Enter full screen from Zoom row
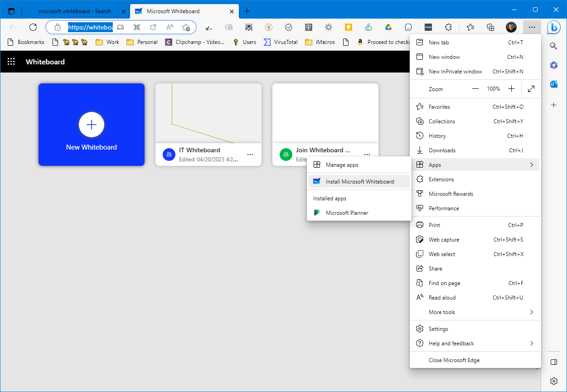 pos(531,89)
